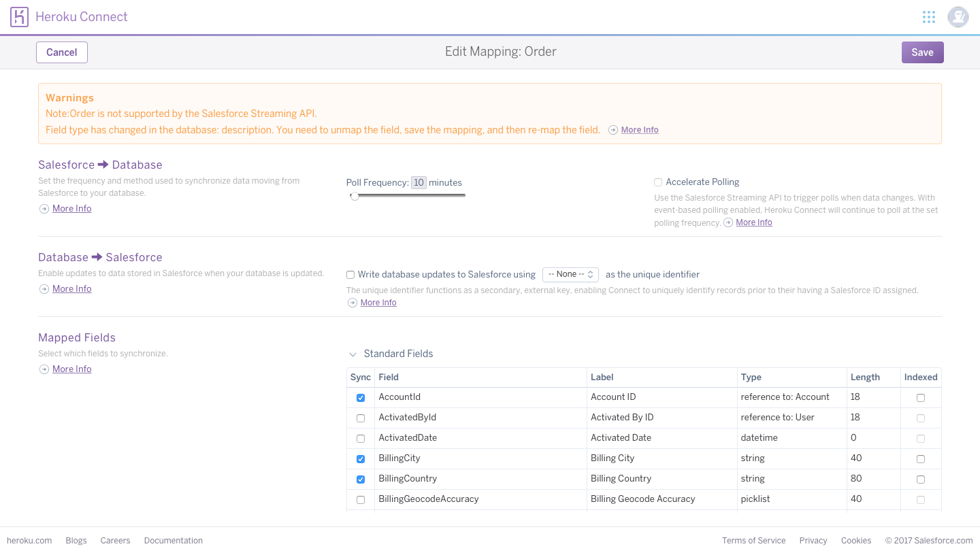The height and width of the screenshot is (555, 980).
Task: Click arrow icon next to Accelerate Polling More Info
Action: click(x=728, y=222)
